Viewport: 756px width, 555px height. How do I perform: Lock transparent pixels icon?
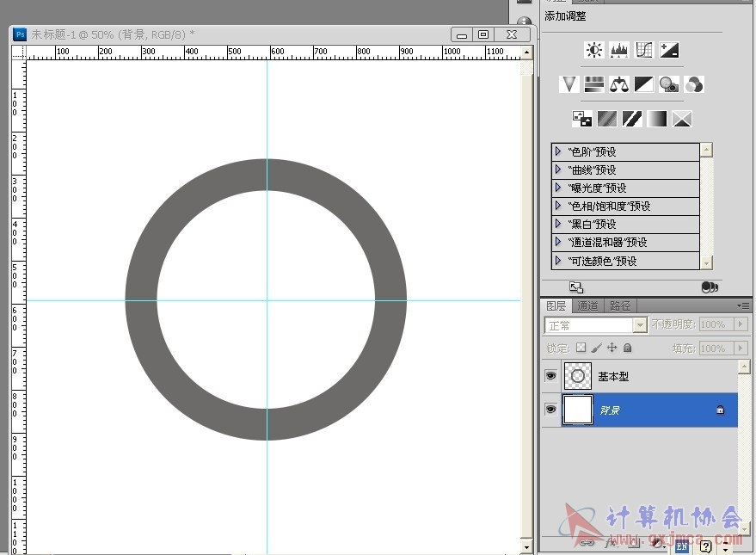pyautogui.click(x=581, y=348)
